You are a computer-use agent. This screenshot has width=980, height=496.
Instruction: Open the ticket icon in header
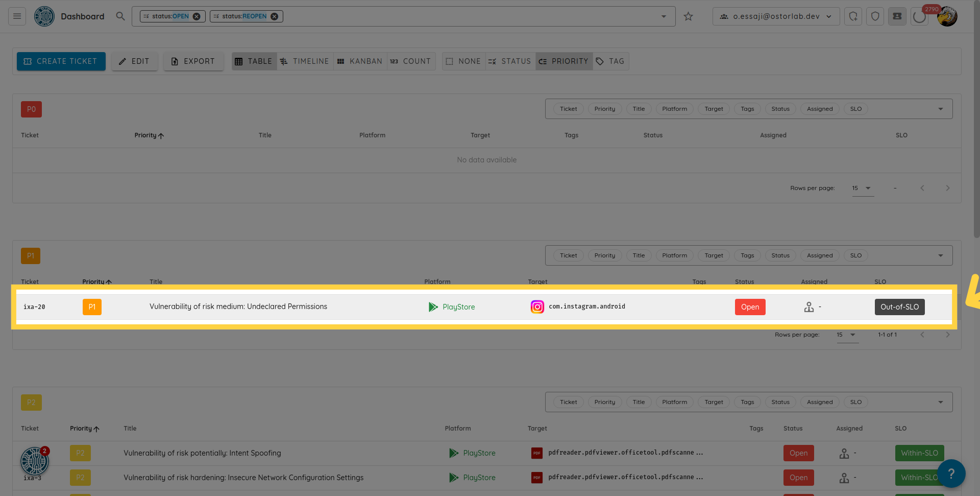[897, 16]
